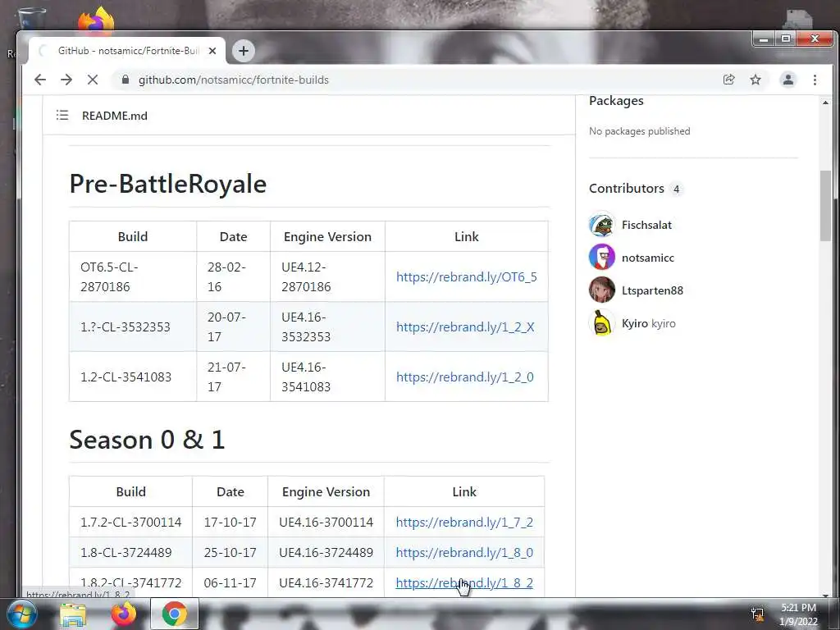This screenshot has width=840, height=630.
Task: Click the cell 1.?-CL-3532353
Action: [x=133, y=326]
